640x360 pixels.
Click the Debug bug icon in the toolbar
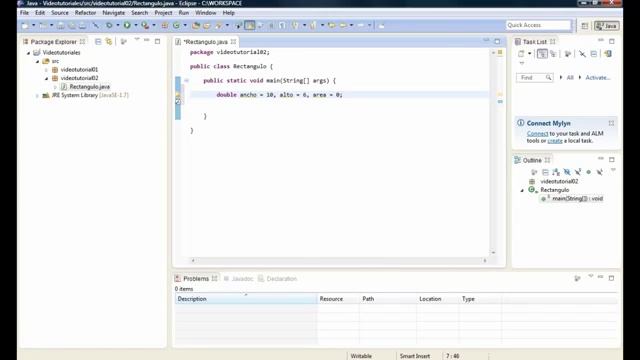point(109,25)
